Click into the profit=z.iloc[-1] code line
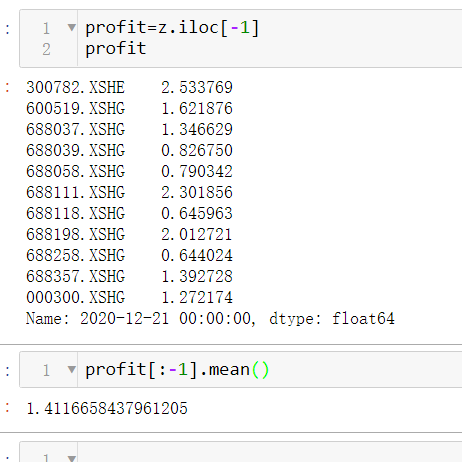Screen dimensions: 462x462 172,28
